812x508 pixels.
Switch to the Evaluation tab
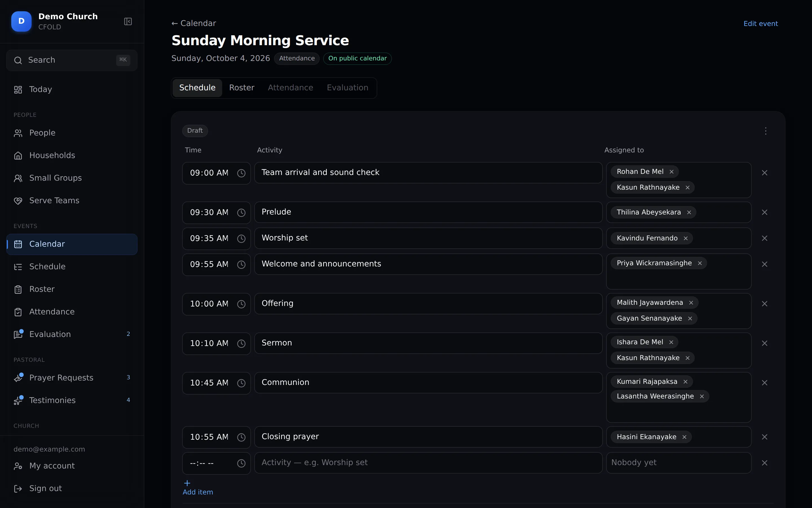[x=347, y=88]
